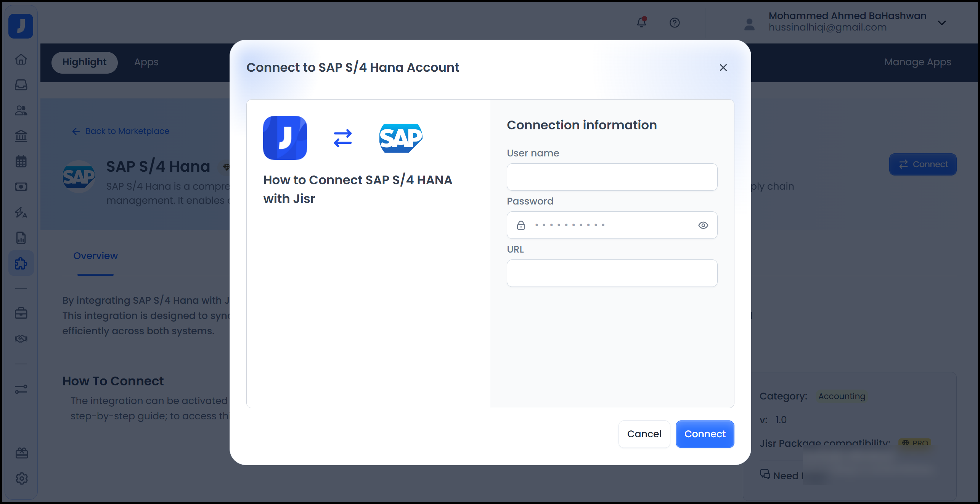Show password with the eye icon
This screenshot has width=980, height=504.
[x=703, y=225]
